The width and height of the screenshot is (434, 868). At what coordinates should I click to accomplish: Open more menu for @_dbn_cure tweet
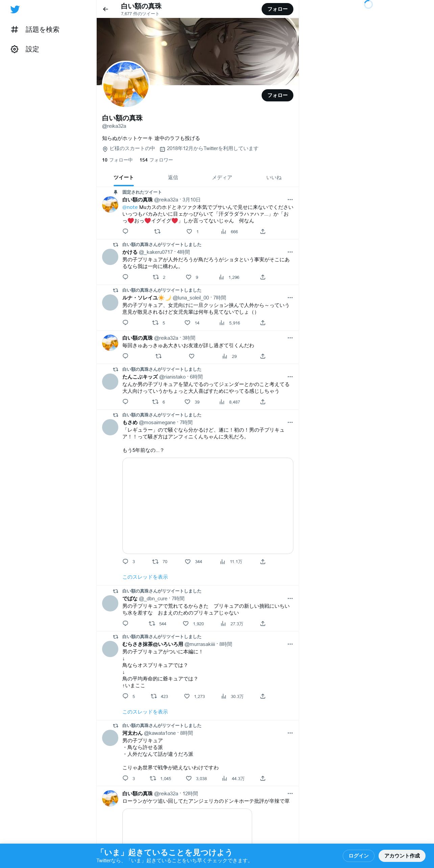[290, 599]
